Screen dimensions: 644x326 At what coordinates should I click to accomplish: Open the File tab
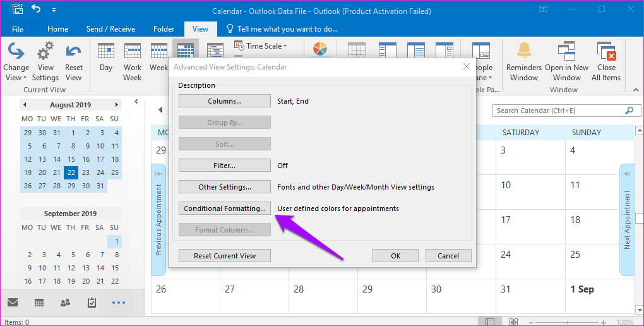click(18, 29)
